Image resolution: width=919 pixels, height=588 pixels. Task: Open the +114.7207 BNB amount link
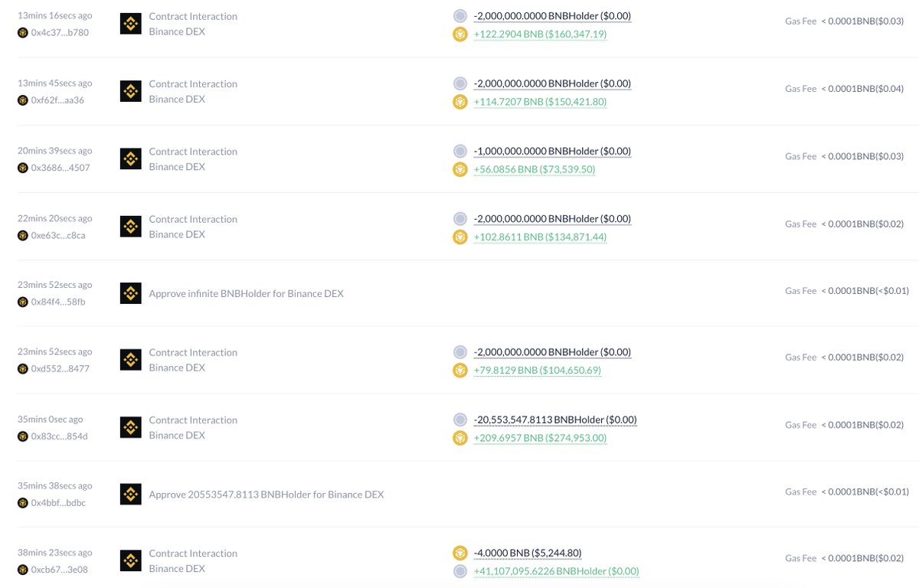click(540, 101)
